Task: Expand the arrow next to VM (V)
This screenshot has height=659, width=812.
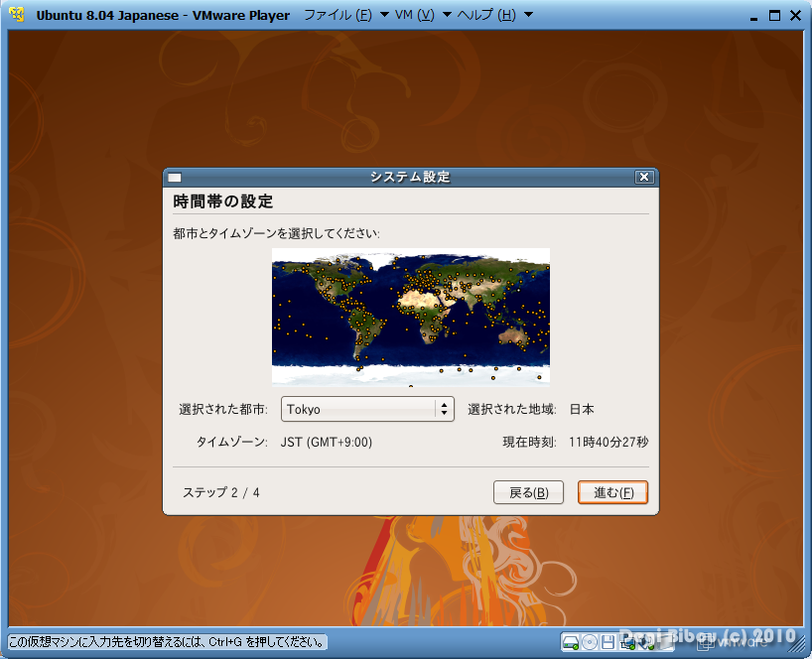Action: pyautogui.click(x=447, y=15)
